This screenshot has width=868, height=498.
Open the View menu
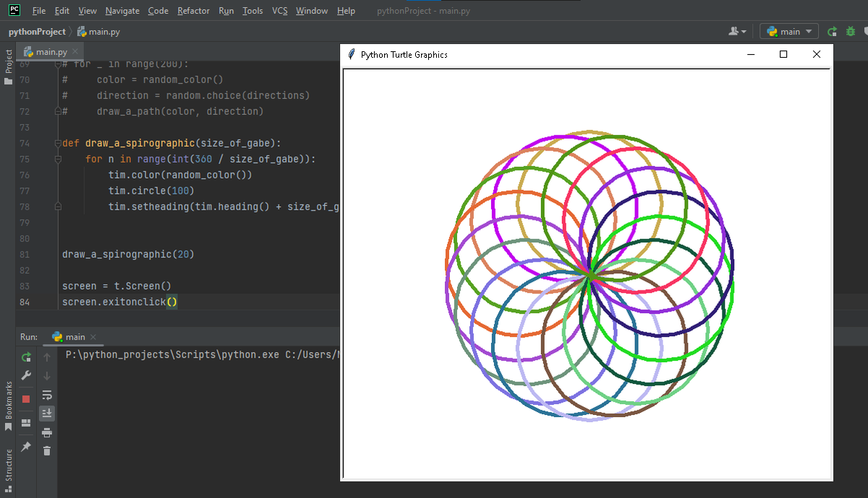tap(88, 11)
